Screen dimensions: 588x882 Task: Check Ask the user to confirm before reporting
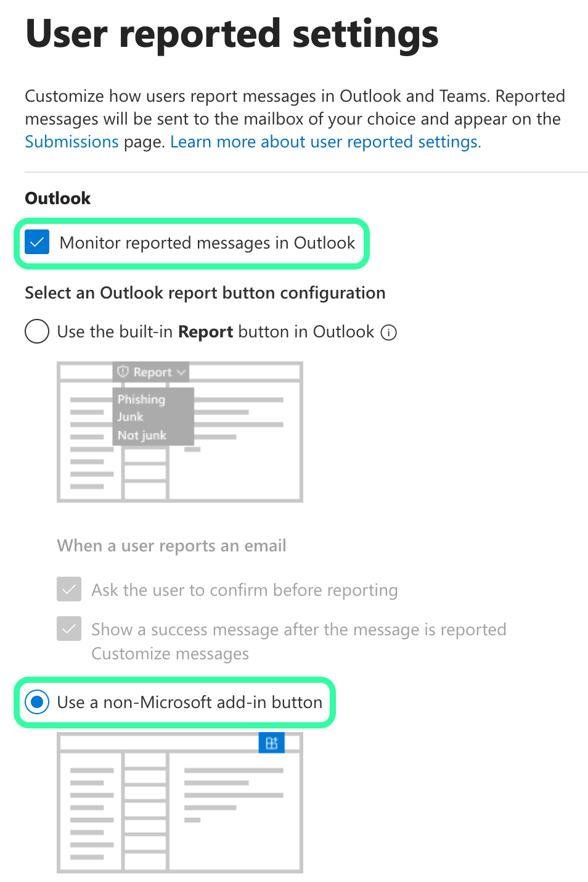point(69,590)
